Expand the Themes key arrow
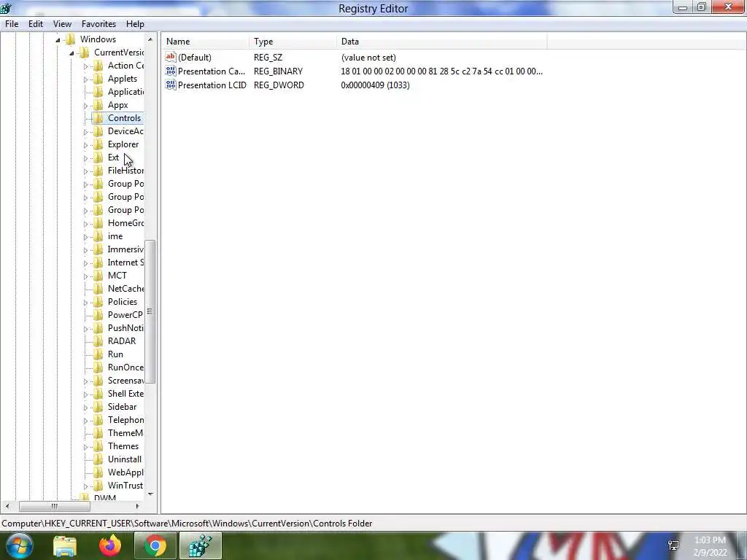Screen dimensions: 747x560 coord(86,447)
